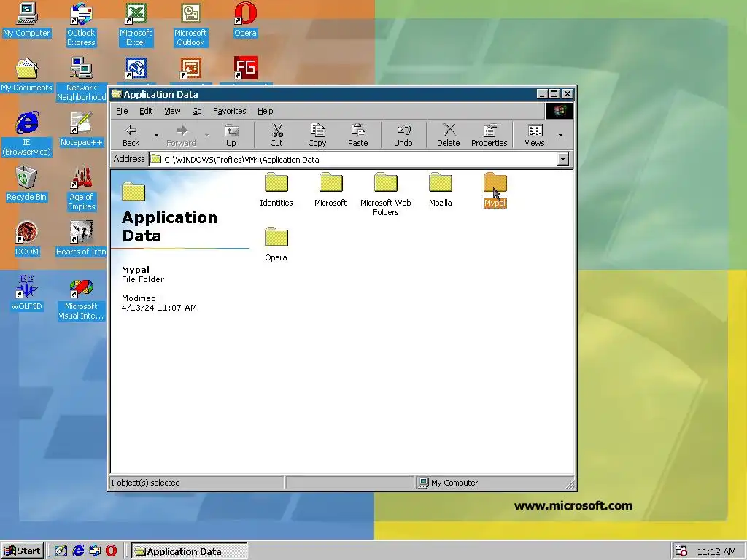Select the Microsoft Web Folders folder
The image size is (747, 560).
(385, 194)
